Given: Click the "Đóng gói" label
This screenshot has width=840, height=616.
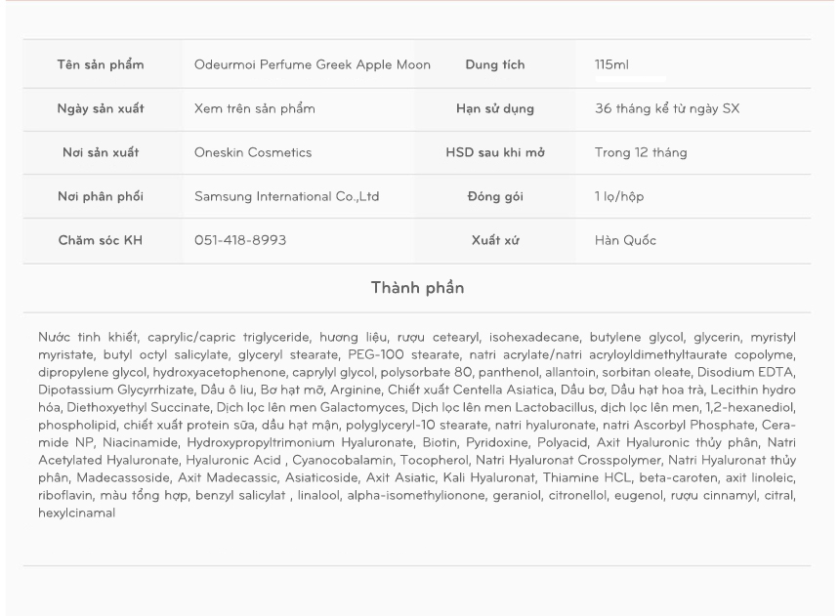Looking at the screenshot, I should 495,196.
